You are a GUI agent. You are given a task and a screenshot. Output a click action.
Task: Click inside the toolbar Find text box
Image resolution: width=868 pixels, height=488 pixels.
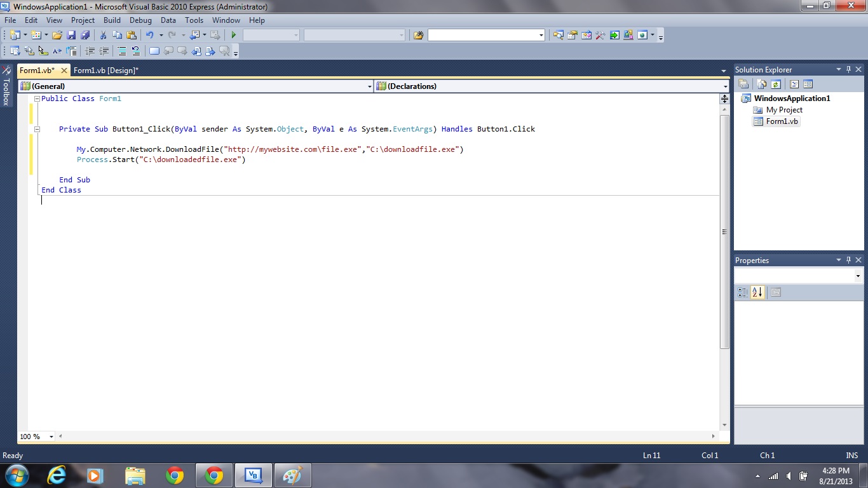[483, 36]
